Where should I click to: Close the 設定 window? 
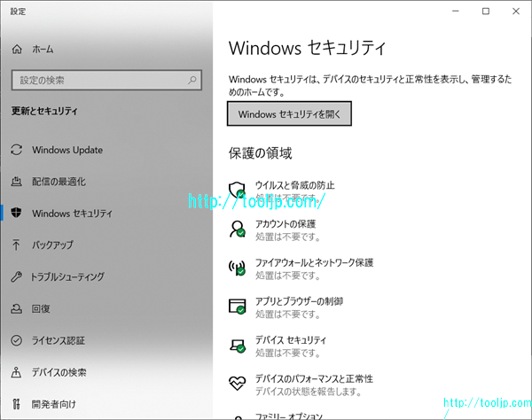516,12
